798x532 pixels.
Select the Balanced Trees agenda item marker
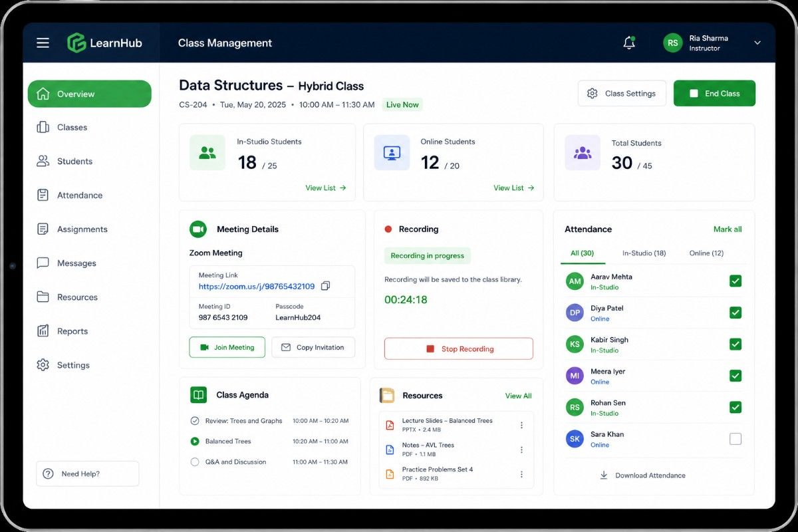195,441
